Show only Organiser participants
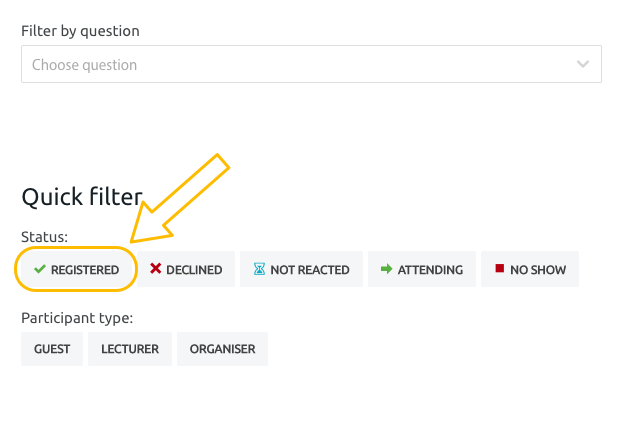Screen dimensions: 624x426 coord(222,349)
